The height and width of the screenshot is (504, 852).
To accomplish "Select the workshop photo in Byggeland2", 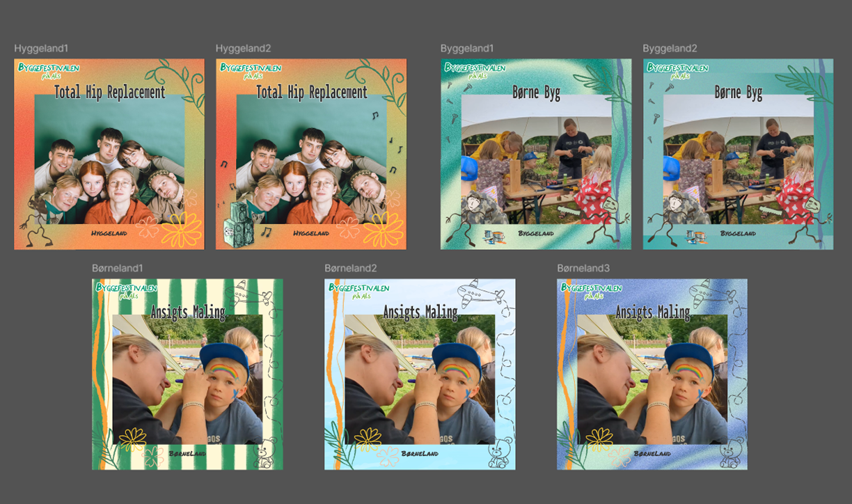I will point(738,160).
